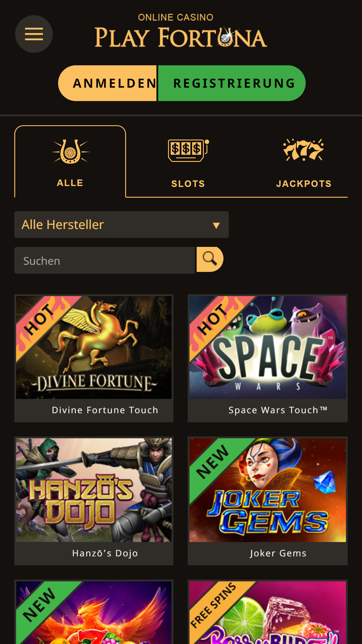The width and height of the screenshot is (362, 644).
Task: Click the Play Fortuna logo
Action: [x=181, y=31]
